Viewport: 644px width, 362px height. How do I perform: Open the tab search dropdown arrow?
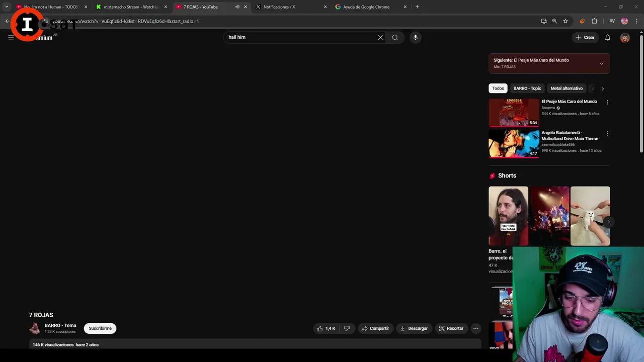[7, 7]
